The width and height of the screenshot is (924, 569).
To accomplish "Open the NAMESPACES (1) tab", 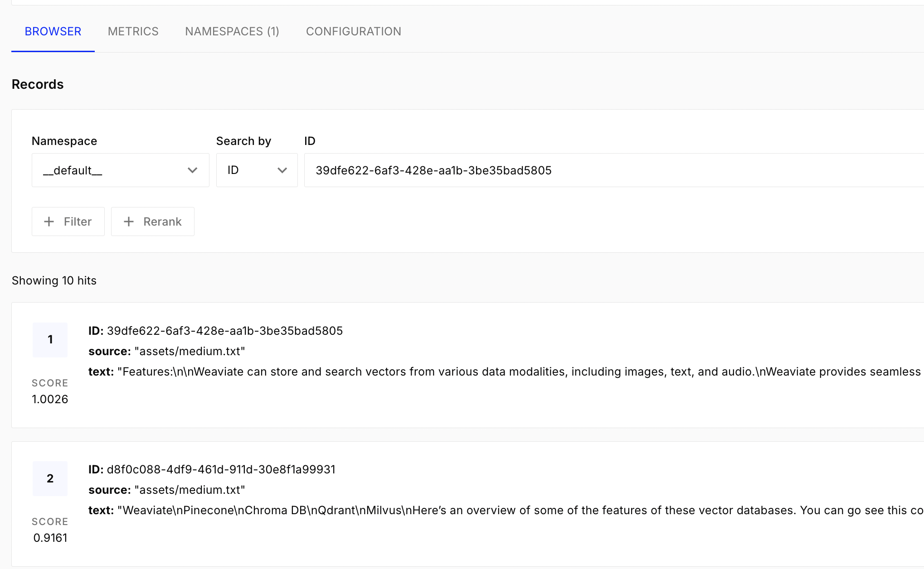I will pos(232,31).
